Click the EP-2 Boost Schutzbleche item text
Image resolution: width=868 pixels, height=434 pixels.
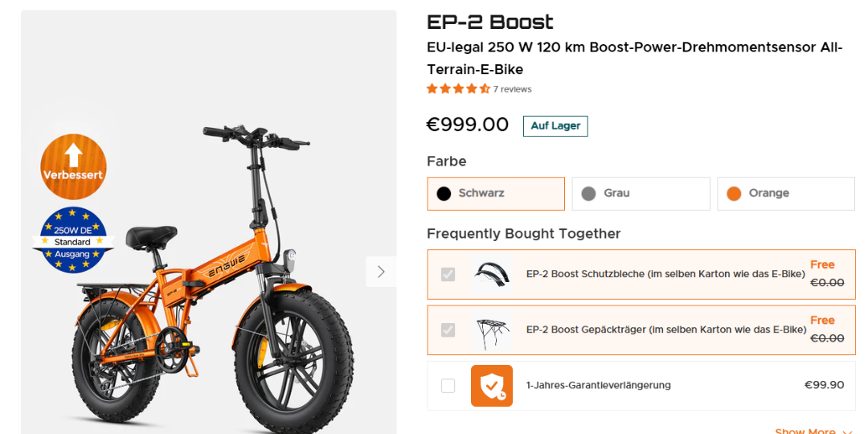coord(665,274)
